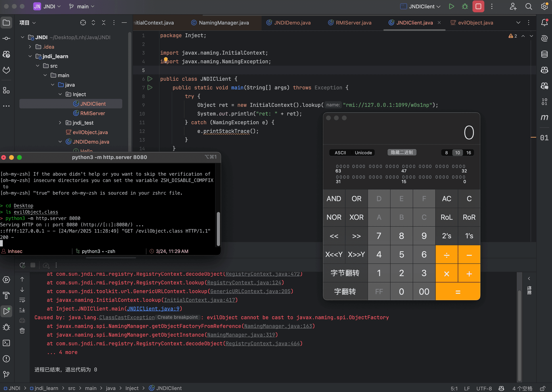Open Debug tool window from sidebar
The image size is (552, 392).
coord(6,327)
